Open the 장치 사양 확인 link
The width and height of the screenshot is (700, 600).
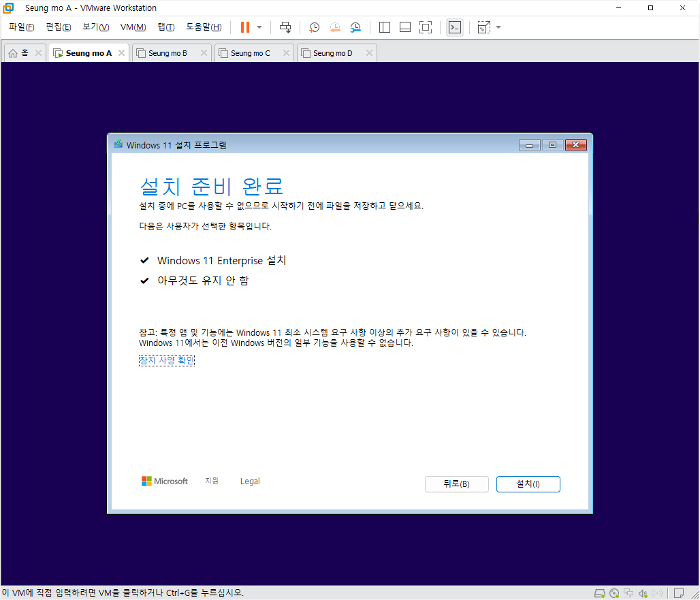167,360
